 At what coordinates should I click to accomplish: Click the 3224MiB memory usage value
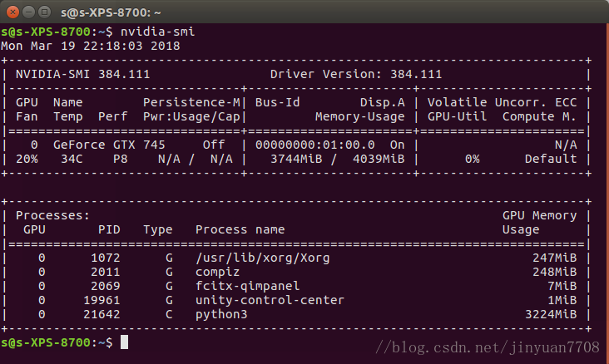tap(555, 313)
